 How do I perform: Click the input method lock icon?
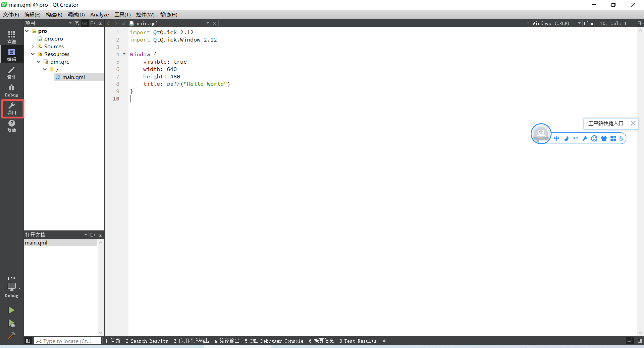click(621, 138)
